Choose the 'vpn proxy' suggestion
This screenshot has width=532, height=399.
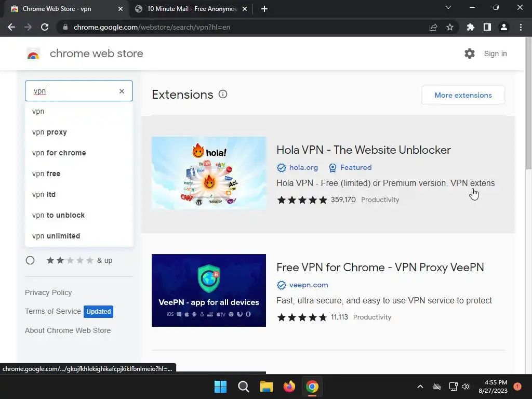pos(79,132)
